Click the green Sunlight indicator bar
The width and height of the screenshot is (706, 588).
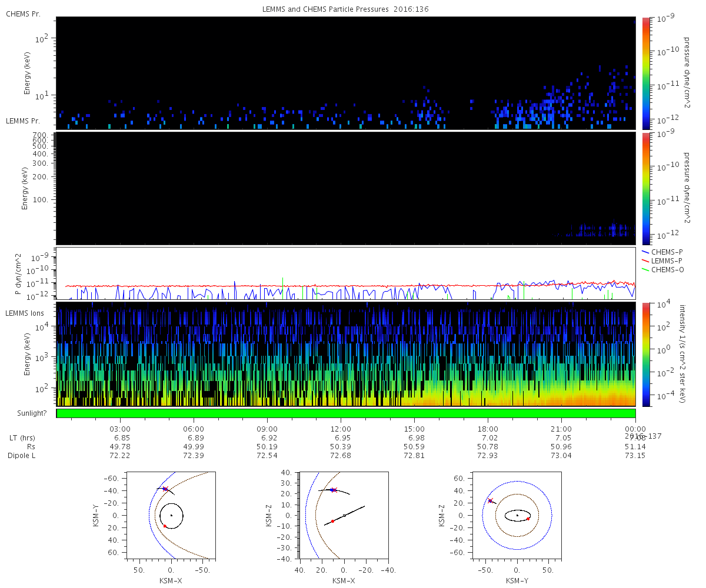(x=346, y=413)
